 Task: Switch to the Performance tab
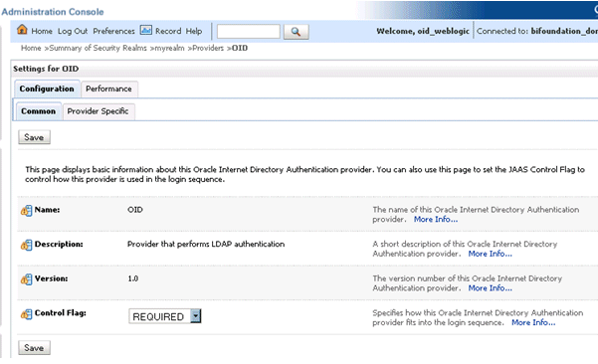(108, 89)
